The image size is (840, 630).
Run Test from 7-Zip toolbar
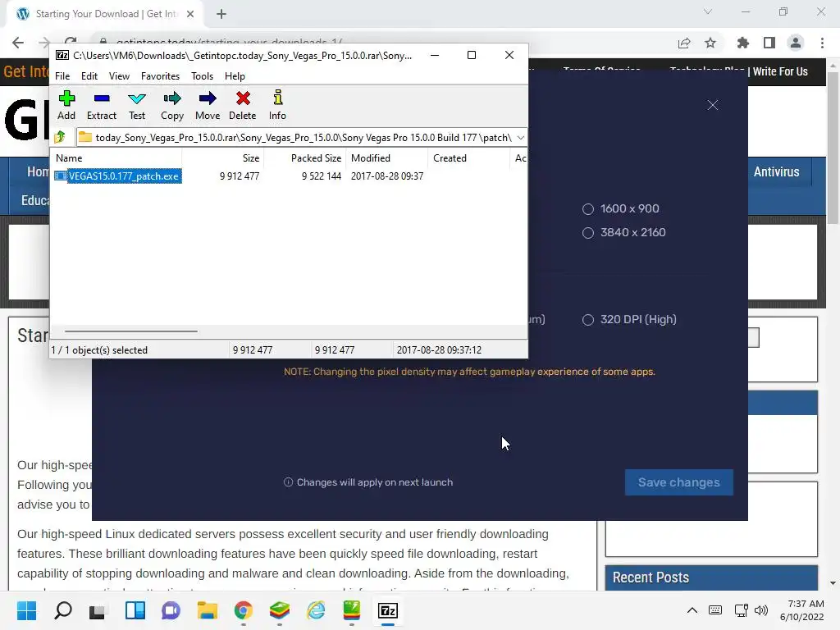click(x=137, y=105)
